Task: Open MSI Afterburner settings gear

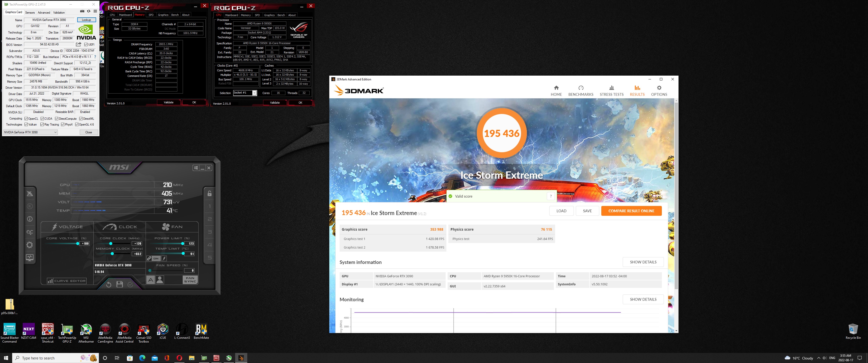Action: click(30, 245)
